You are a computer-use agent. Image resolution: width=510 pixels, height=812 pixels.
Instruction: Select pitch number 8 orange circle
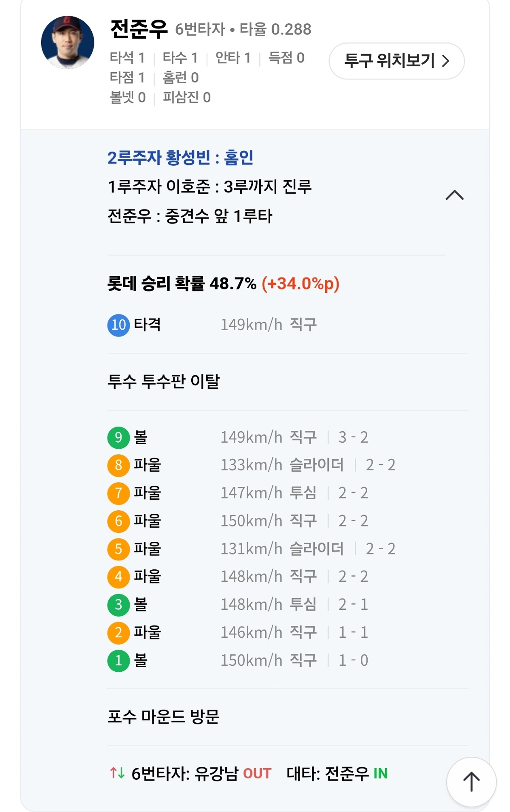[118, 465]
